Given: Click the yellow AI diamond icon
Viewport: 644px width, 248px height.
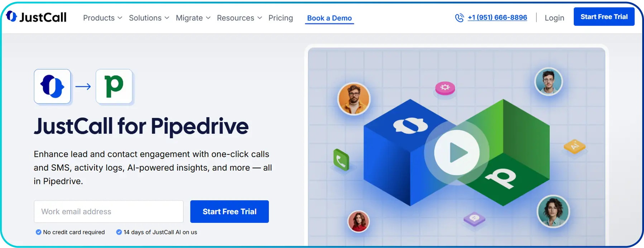Looking at the screenshot, I should click(575, 146).
